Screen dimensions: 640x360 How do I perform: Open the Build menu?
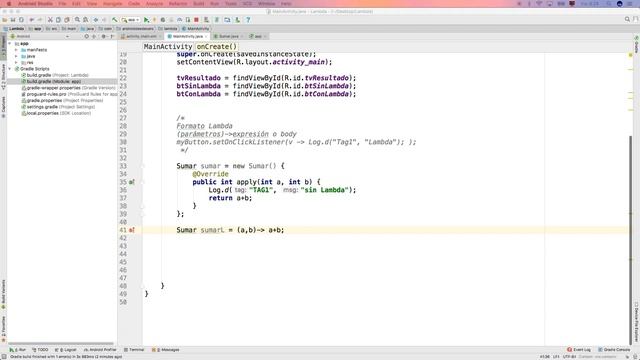pos(199,4)
